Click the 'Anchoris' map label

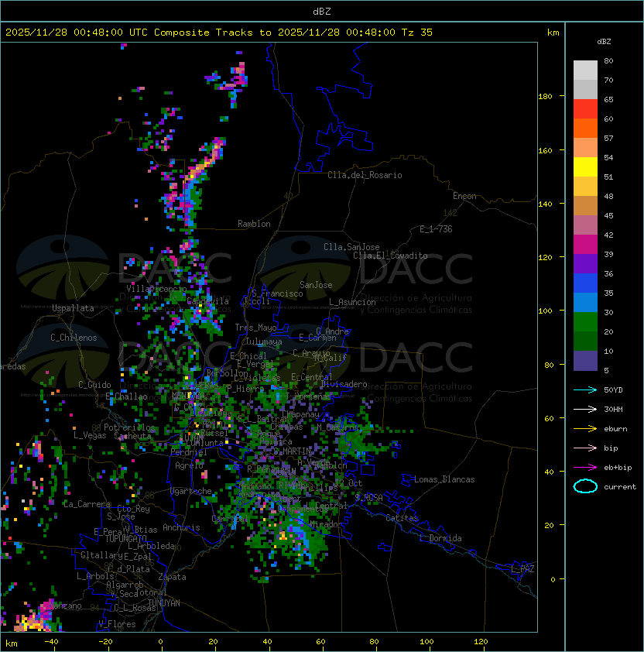(x=181, y=527)
